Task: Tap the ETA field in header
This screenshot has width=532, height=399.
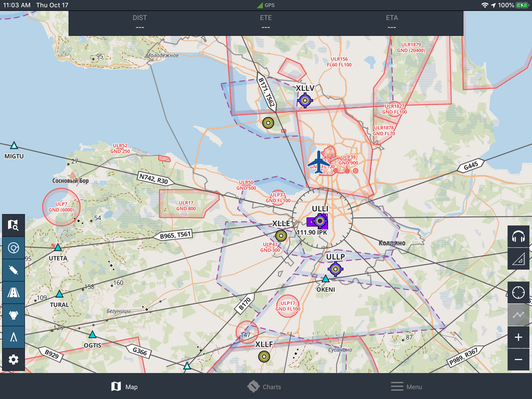Action: point(392,22)
